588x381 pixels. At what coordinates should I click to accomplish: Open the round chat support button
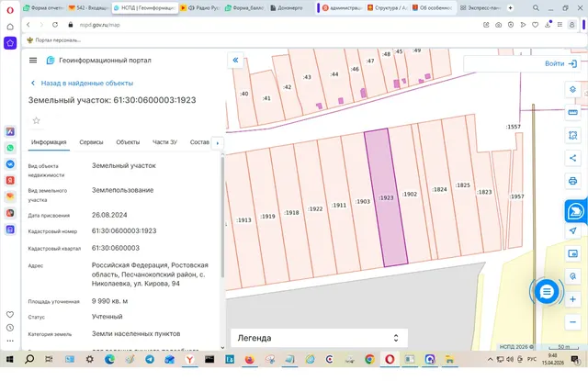(547, 291)
